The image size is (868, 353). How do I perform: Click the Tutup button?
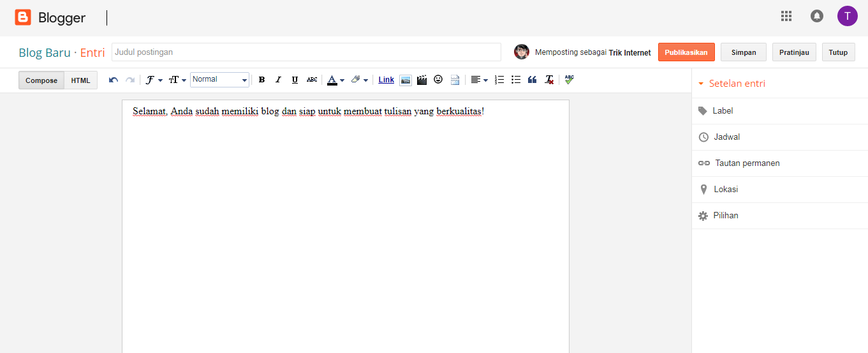click(838, 52)
